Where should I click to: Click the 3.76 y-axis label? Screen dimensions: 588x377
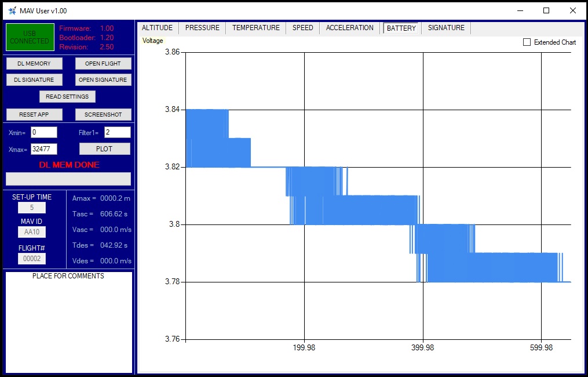[x=173, y=339]
